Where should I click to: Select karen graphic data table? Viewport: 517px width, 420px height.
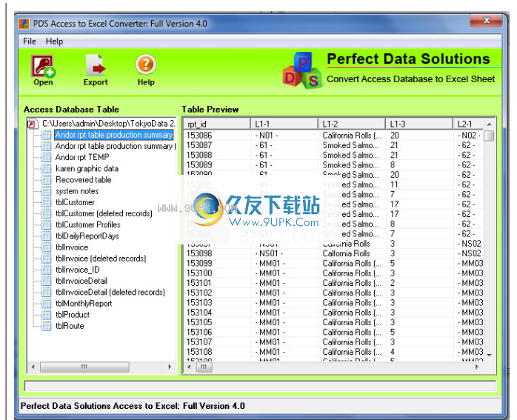pos(87,168)
